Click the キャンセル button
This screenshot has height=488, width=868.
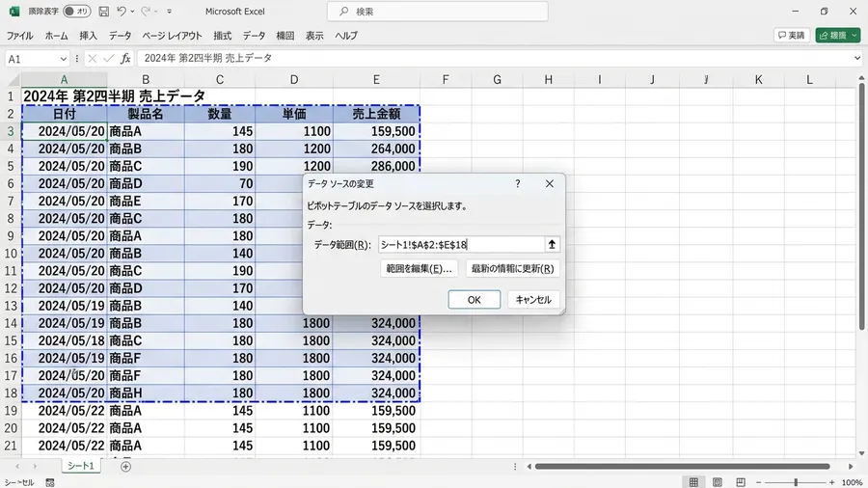click(533, 300)
